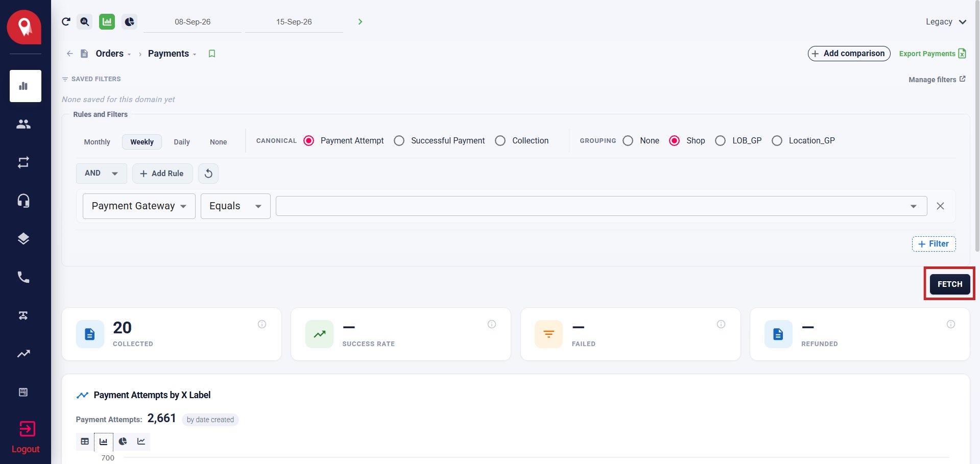
Task: Open the layers sidebar icon
Action: (23, 239)
